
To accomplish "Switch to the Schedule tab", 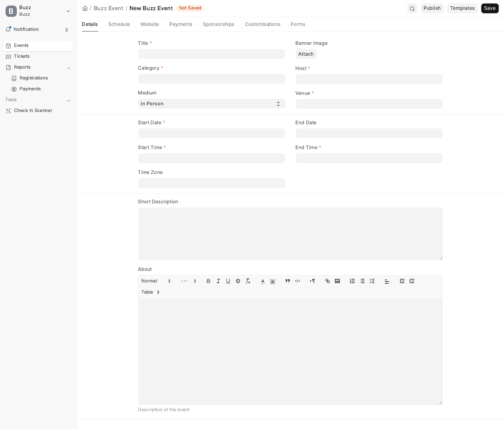I will coord(119,24).
